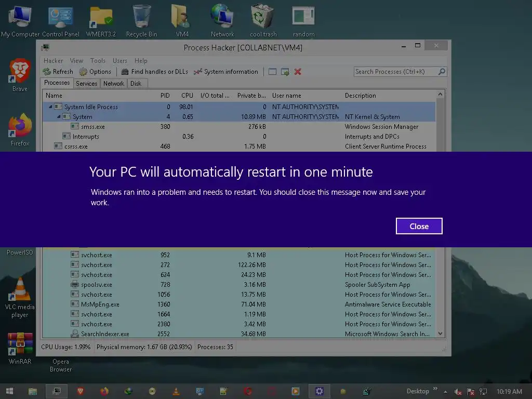Click the VLC cone icon in the taskbar

176,391
